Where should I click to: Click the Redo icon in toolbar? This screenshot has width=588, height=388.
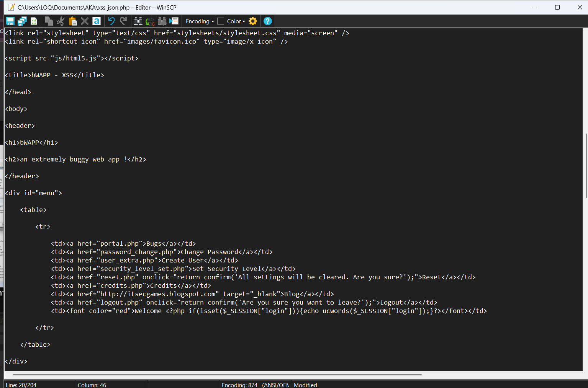[123, 21]
